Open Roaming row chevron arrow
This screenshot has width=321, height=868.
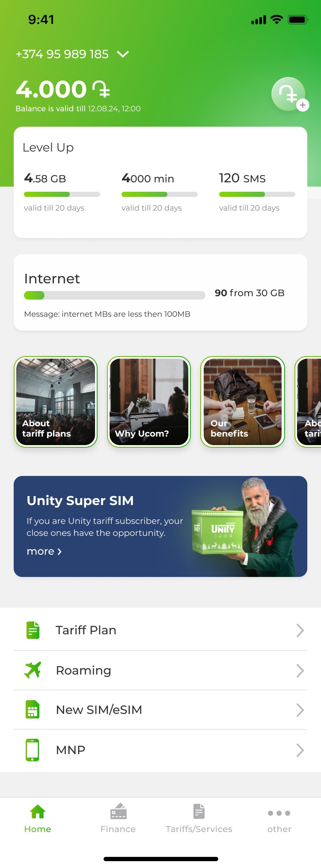coord(300,670)
